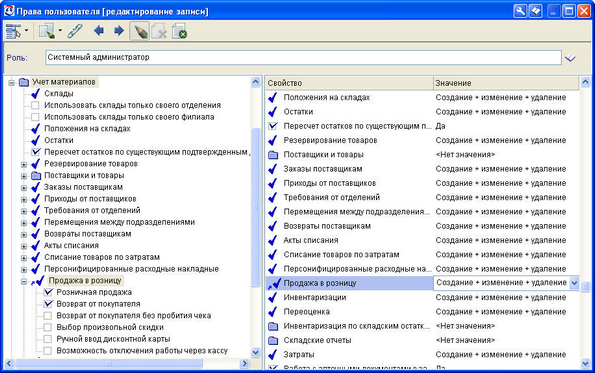Click blue checkmark next to Остатки in tree

pos(36,140)
